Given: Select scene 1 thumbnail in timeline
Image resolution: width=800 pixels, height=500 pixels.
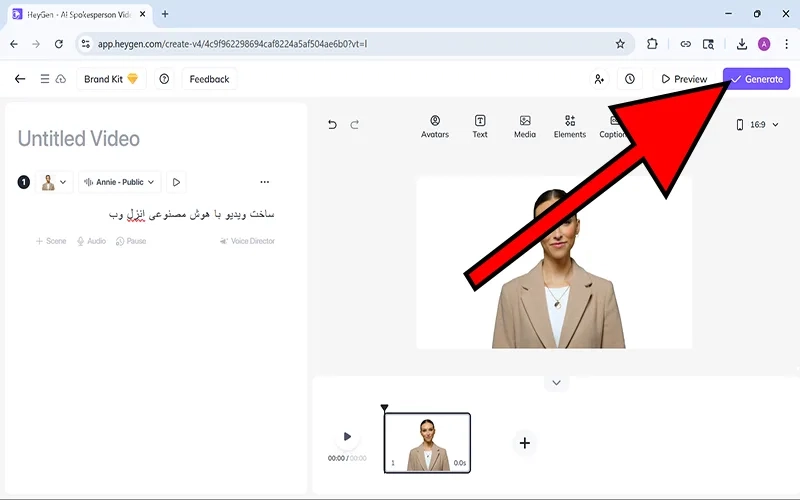Looking at the screenshot, I should (x=427, y=443).
